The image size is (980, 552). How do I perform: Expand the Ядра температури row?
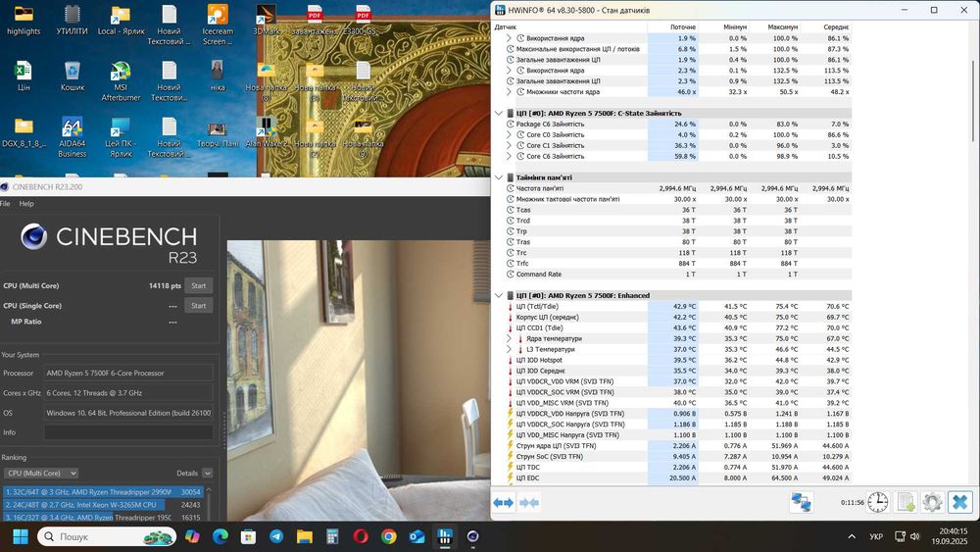click(x=509, y=338)
